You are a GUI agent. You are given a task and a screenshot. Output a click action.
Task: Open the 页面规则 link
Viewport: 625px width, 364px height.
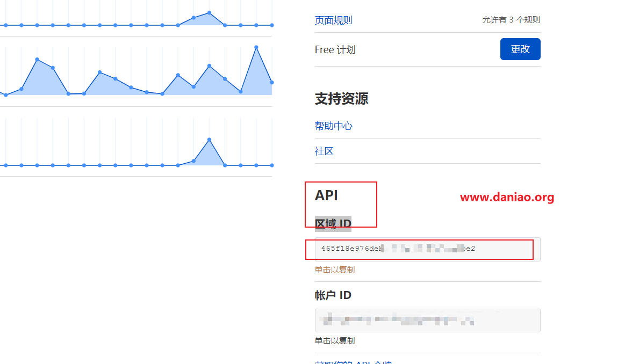coord(333,20)
